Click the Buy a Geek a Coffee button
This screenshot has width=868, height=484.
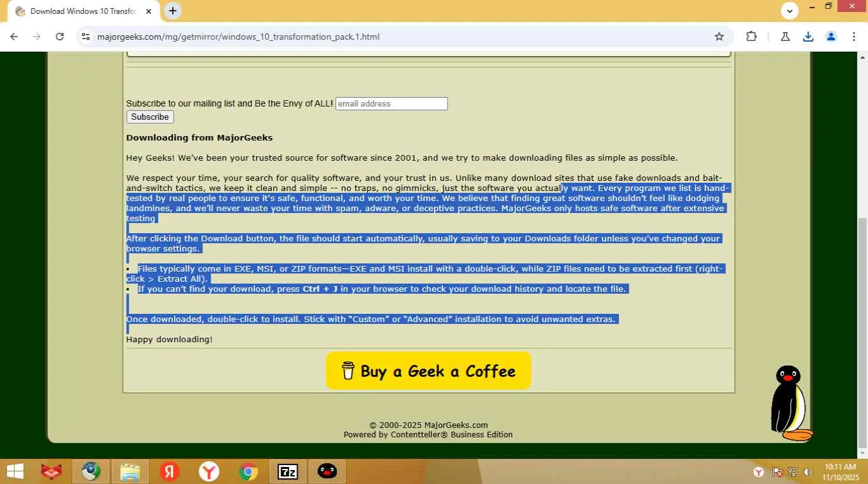click(429, 371)
